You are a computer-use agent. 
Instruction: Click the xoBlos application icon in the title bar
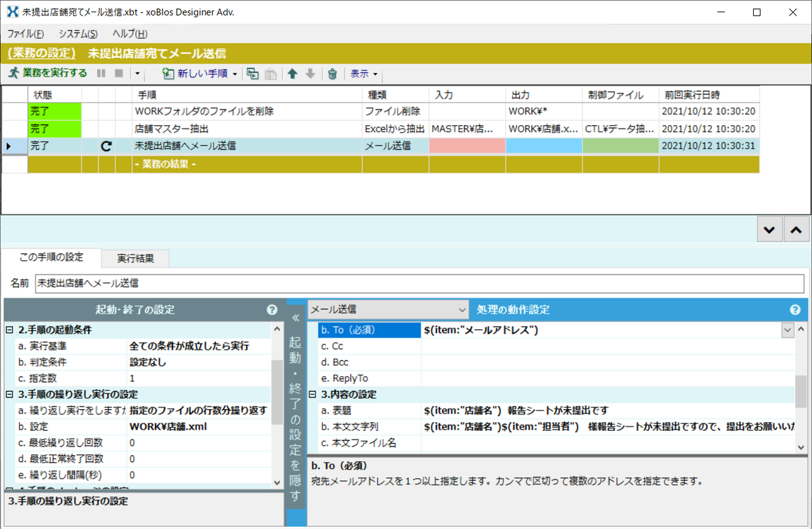[12, 12]
